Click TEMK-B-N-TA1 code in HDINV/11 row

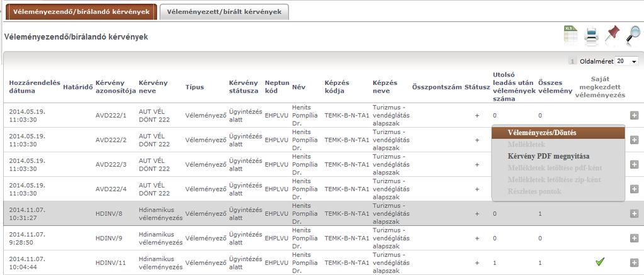click(x=347, y=262)
